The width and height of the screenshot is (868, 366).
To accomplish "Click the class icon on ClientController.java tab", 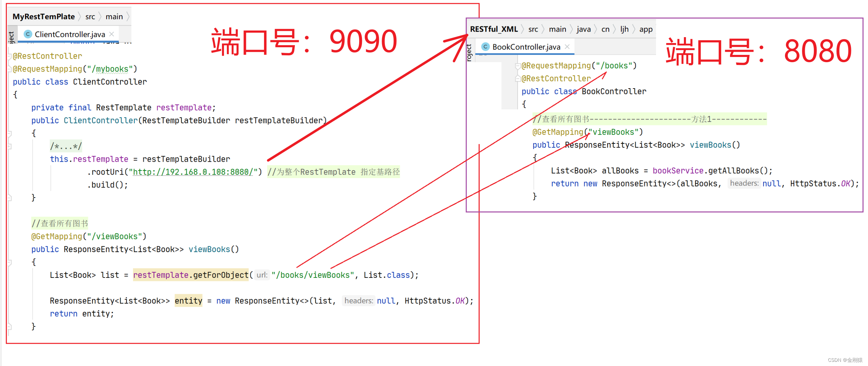I will (28, 34).
